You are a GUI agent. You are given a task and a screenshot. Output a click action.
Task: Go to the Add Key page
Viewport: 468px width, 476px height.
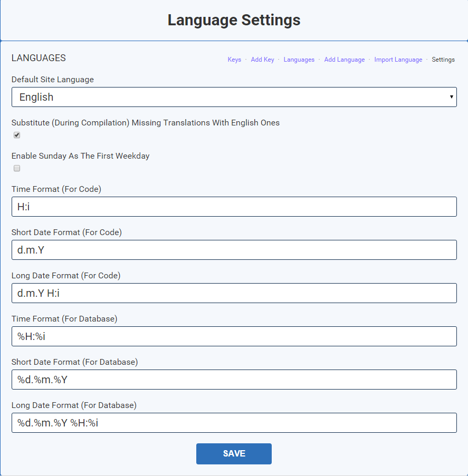[x=262, y=60]
